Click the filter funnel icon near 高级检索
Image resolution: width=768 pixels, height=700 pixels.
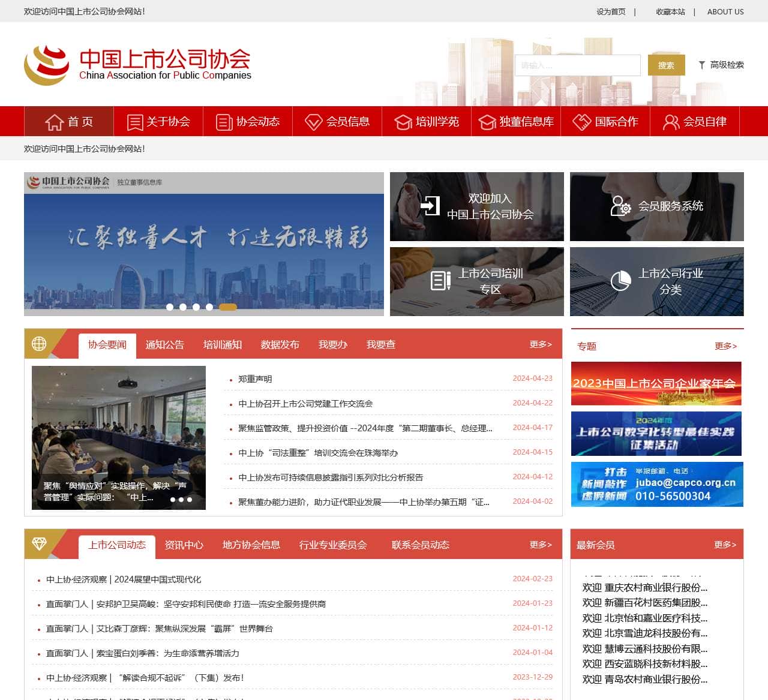pyautogui.click(x=701, y=65)
